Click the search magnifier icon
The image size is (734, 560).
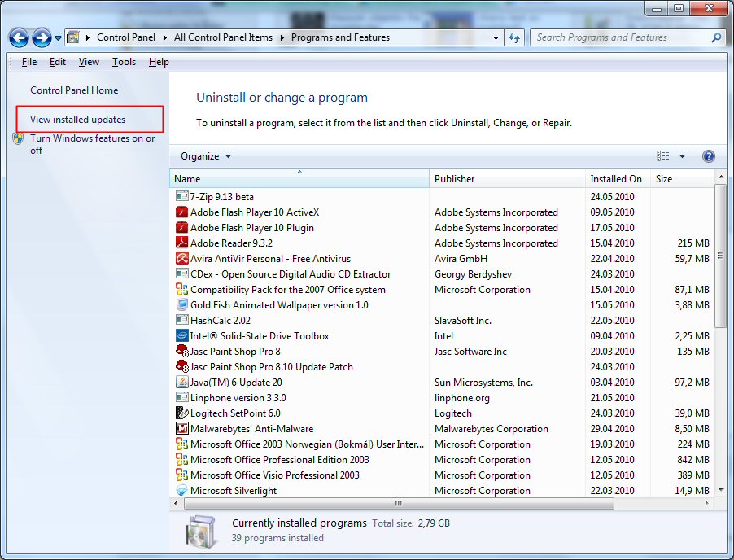point(716,37)
